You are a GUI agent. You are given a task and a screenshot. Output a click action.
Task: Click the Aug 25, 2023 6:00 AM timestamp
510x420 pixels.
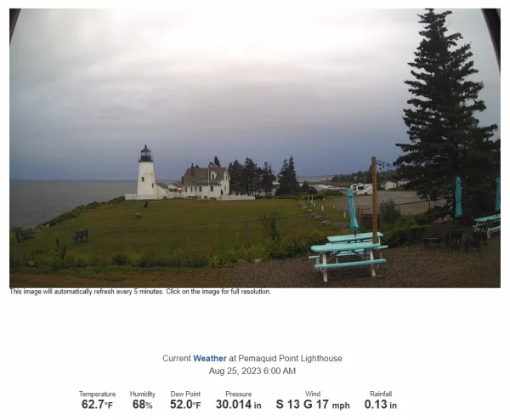pos(252,371)
